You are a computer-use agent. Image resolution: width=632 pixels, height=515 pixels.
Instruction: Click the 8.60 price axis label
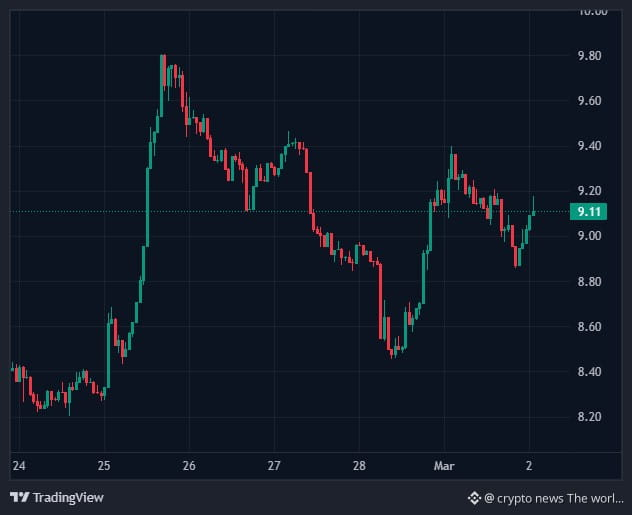coord(589,326)
